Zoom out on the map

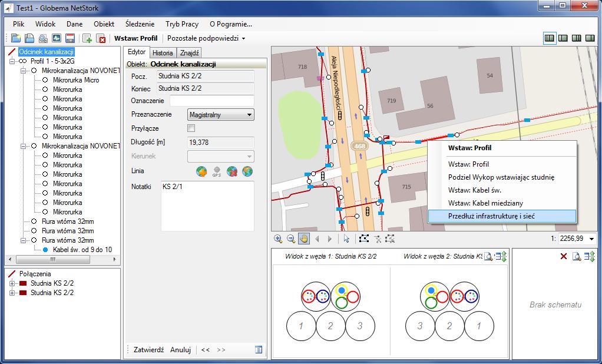tap(291, 239)
